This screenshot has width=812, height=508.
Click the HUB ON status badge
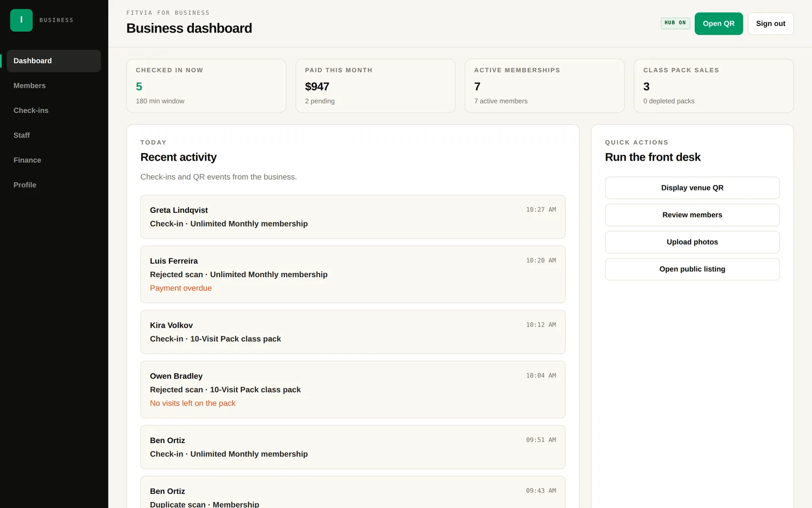pyautogui.click(x=675, y=23)
